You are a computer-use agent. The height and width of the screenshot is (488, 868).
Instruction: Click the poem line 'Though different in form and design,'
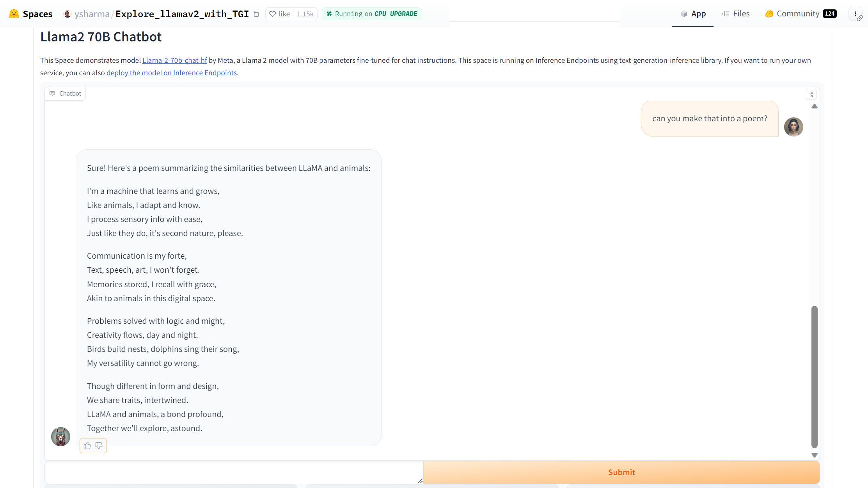coord(153,386)
